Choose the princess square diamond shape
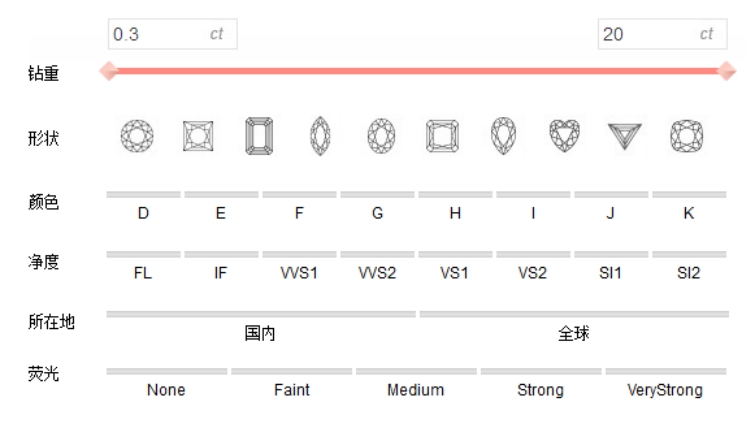The image size is (748, 422). (198, 136)
